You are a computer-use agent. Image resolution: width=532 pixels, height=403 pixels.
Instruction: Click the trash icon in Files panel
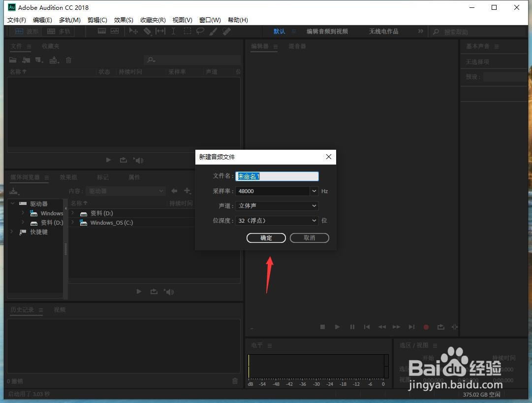(68, 60)
